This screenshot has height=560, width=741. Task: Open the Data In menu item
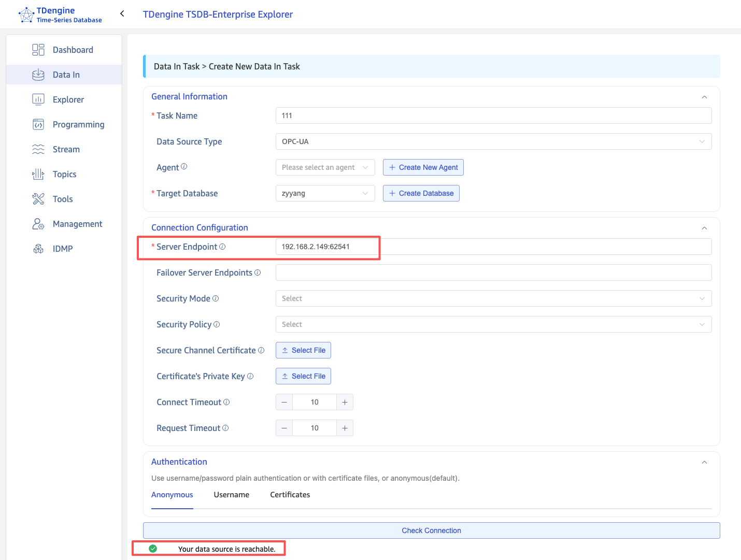click(x=64, y=75)
